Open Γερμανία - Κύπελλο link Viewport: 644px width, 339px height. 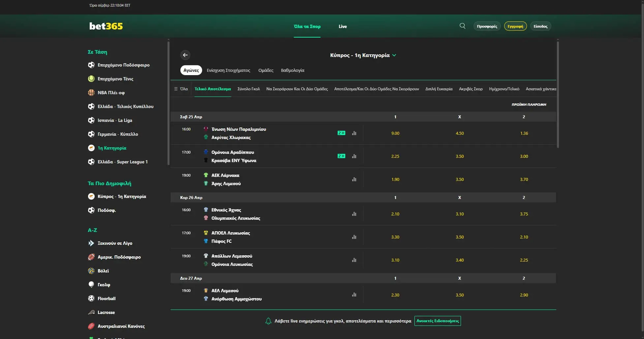(x=118, y=134)
